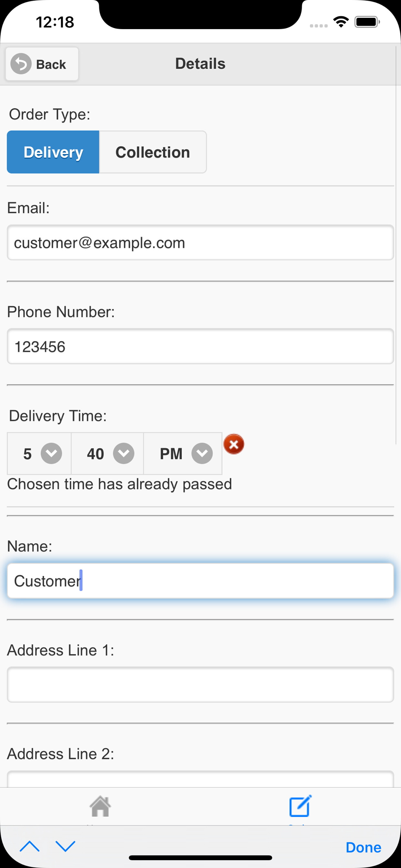The image size is (401, 868).
Task: Clear delivery time with red X icon
Action: click(x=234, y=444)
